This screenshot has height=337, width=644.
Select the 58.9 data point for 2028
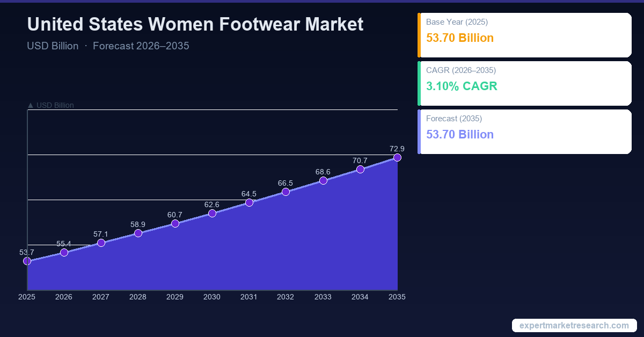[x=138, y=233]
